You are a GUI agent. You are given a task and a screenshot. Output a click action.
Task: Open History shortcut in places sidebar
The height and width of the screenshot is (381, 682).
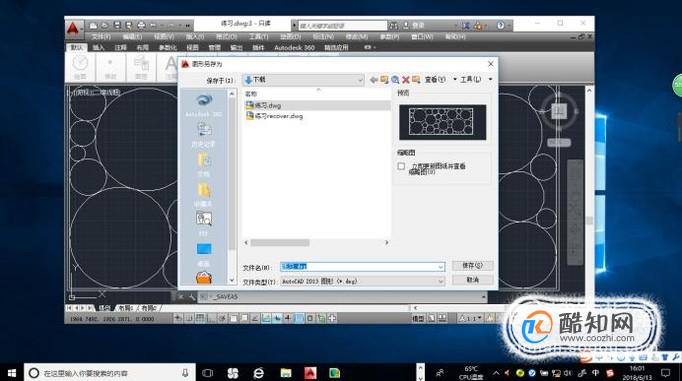pyautogui.click(x=204, y=134)
